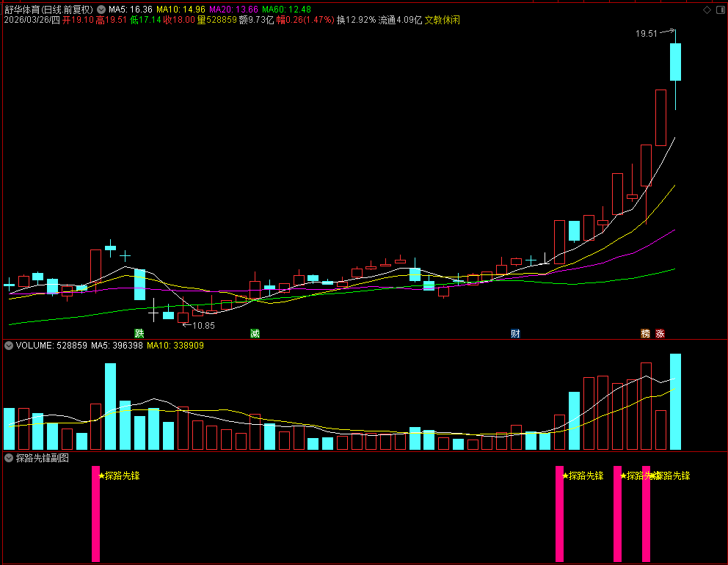Image resolution: width=728 pixels, height=565 pixels.
Task: Click the leftmost ★探路先锋 signal label
Action: [119, 475]
